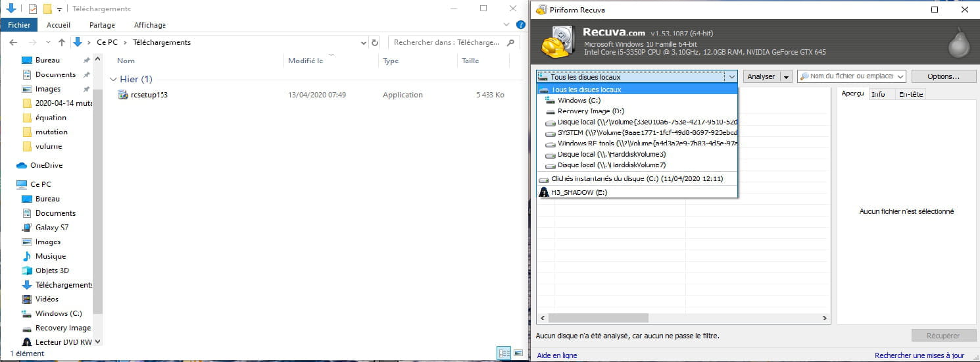Select Disque local HarddiskVolume3 entry
The width and height of the screenshot is (980, 362).
(637, 154)
